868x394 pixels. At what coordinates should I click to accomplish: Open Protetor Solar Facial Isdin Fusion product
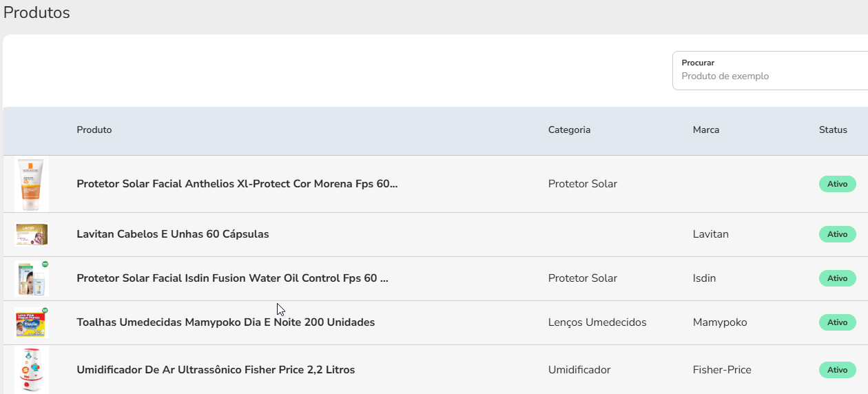pyautogui.click(x=233, y=278)
